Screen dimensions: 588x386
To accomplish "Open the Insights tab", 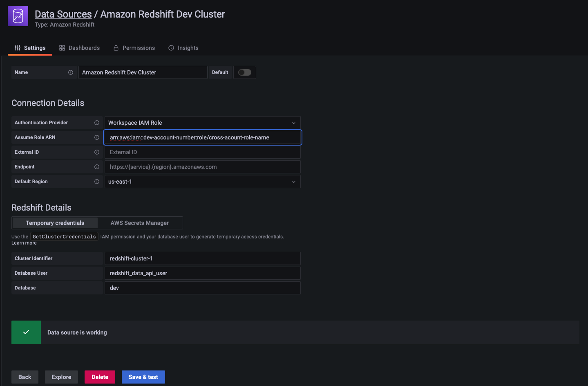I will (183, 48).
